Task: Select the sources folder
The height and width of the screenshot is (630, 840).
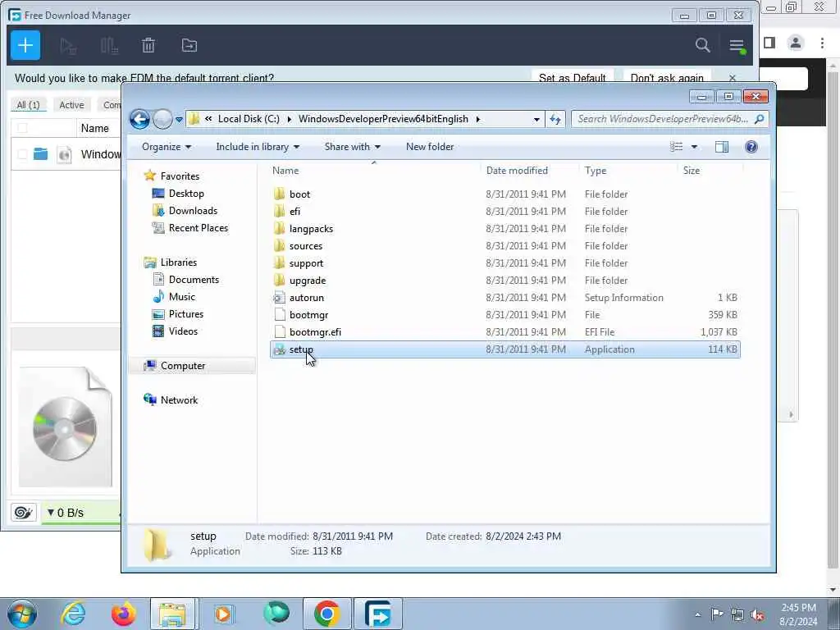Action: 306,246
